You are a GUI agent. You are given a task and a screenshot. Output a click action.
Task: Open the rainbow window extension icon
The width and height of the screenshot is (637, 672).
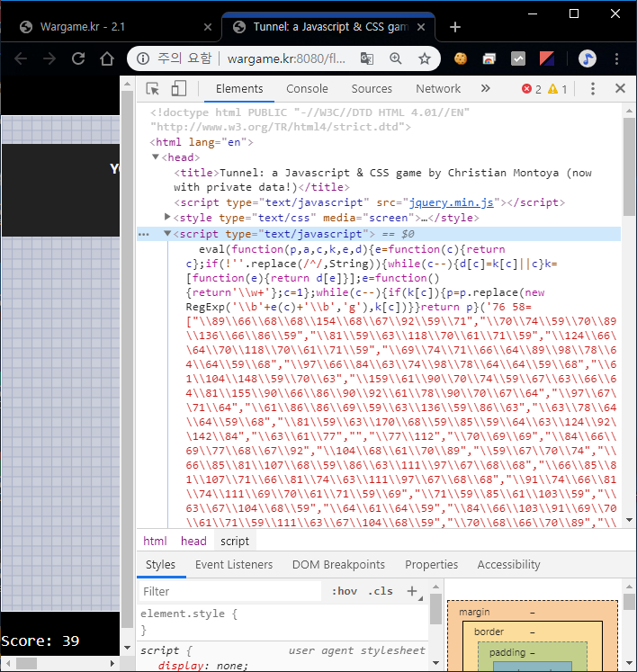click(489, 58)
